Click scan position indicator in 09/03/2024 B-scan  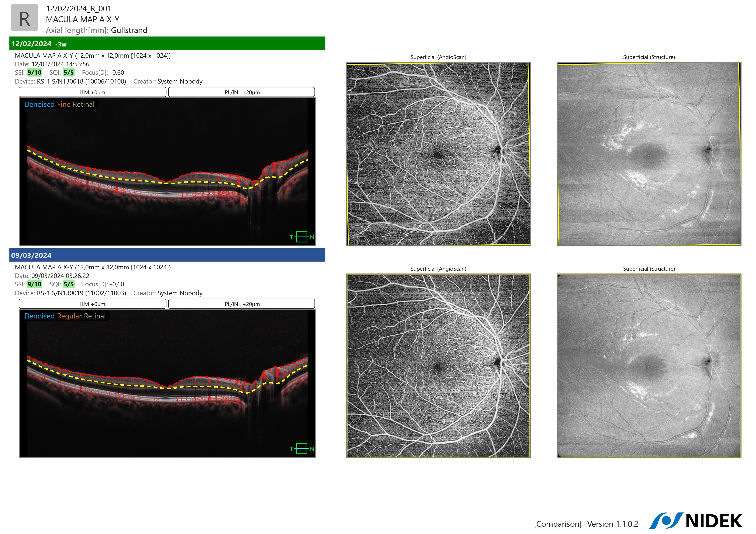pos(302,449)
